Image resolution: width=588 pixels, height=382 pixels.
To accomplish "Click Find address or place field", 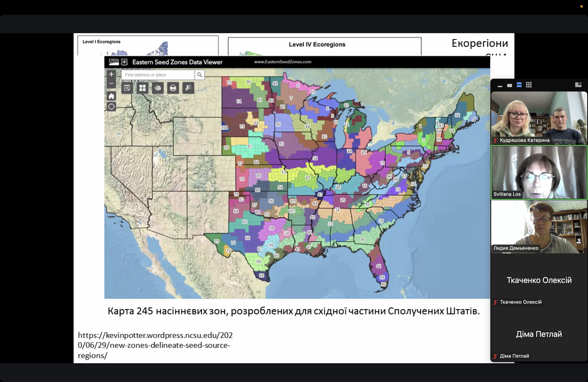I will pos(158,75).
